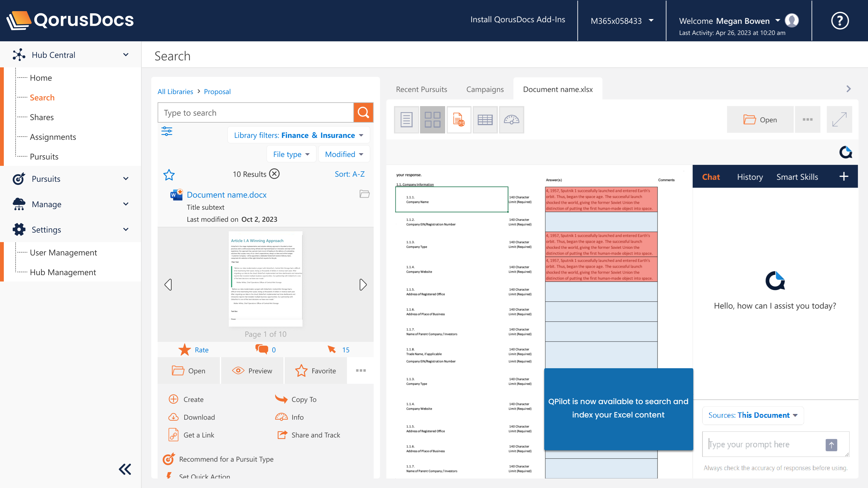Click in the Type to search field
The height and width of the screenshot is (488, 868).
255,112
